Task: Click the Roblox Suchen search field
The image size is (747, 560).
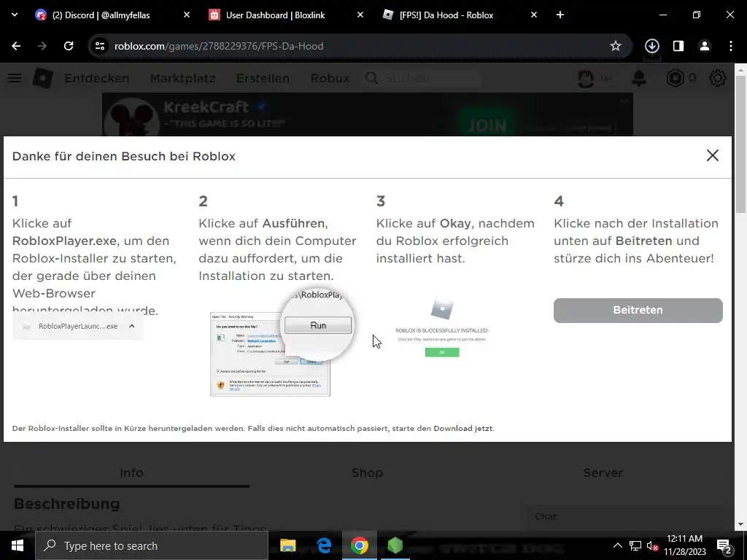Action: point(422,78)
